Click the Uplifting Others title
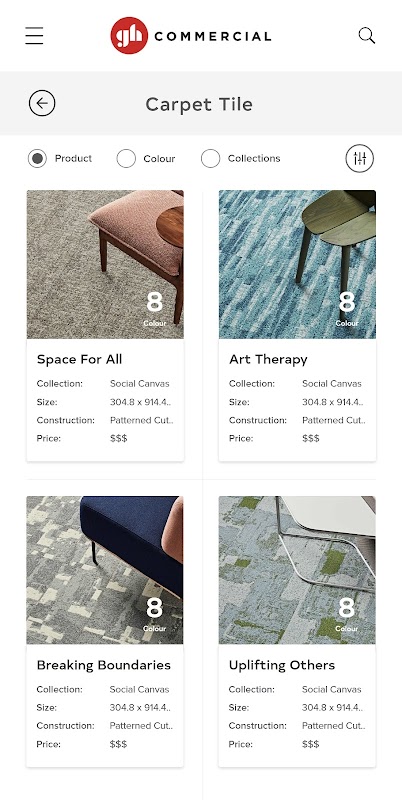The height and width of the screenshot is (800, 402). click(x=282, y=666)
